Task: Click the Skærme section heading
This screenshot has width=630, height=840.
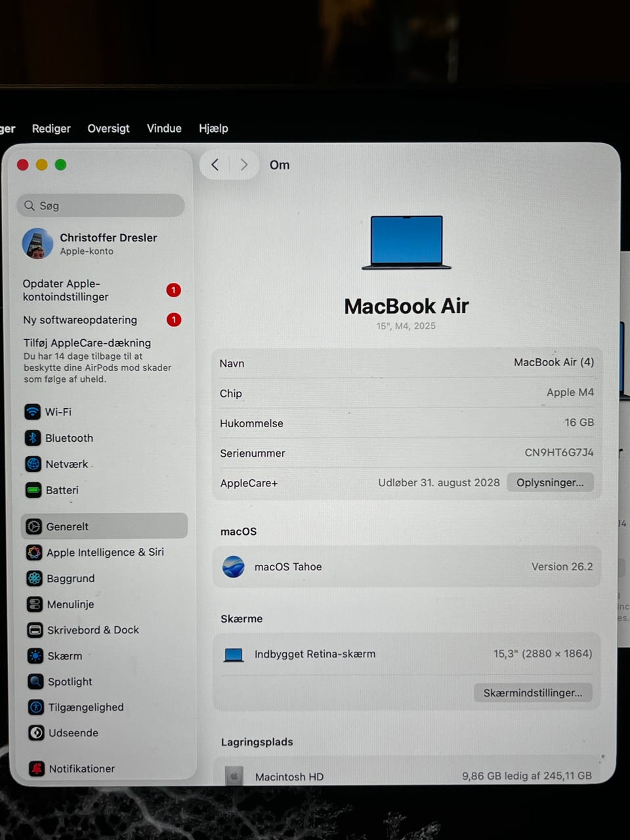Action: 241,619
